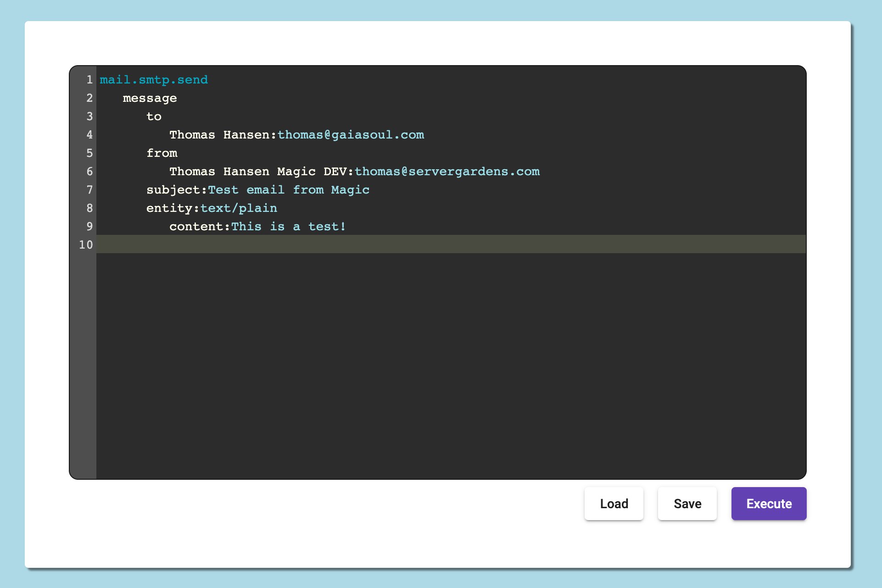Image resolution: width=882 pixels, height=588 pixels.
Task: Click the 'subject' key on line 7
Action: (173, 190)
